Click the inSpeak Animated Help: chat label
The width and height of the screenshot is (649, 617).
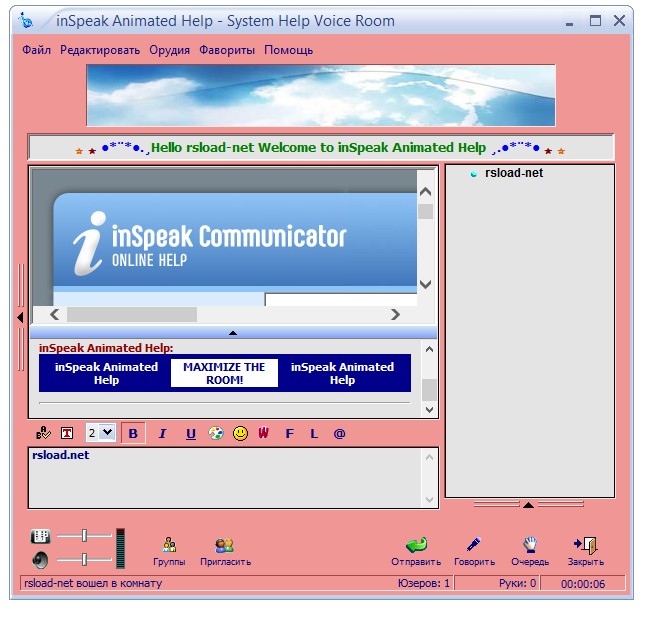click(106, 348)
